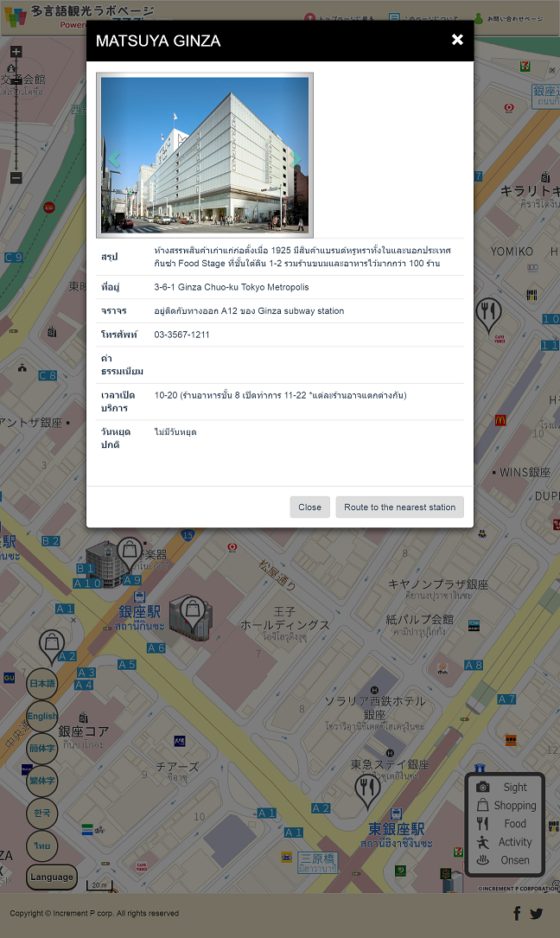This screenshot has height=938, width=560.
Task: Click the hotel H icon near ソラリア
Action: tap(374, 690)
